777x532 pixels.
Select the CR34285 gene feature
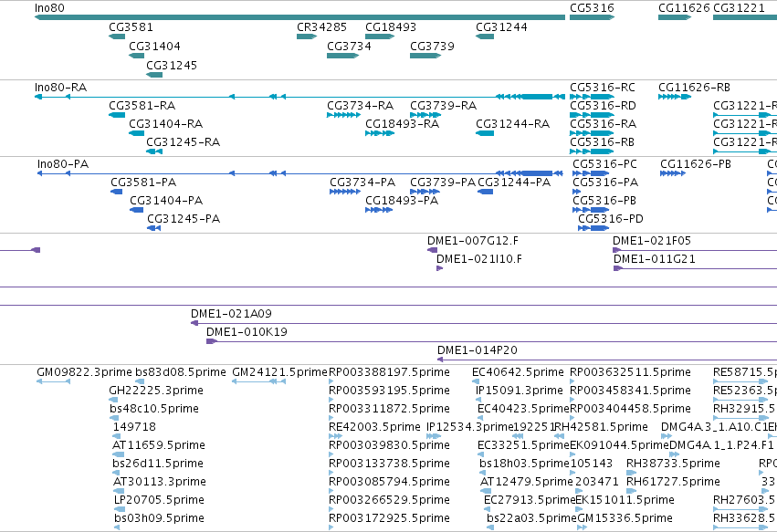point(307,37)
